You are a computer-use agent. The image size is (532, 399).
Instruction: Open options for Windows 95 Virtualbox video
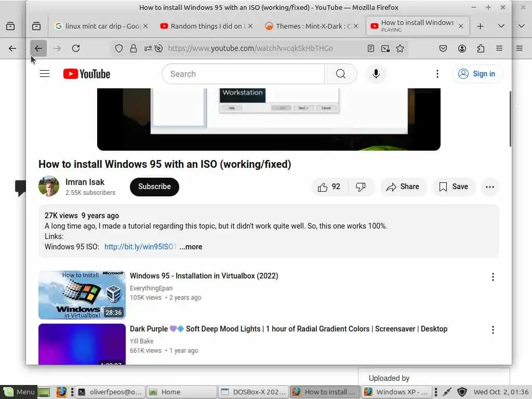[493, 277]
